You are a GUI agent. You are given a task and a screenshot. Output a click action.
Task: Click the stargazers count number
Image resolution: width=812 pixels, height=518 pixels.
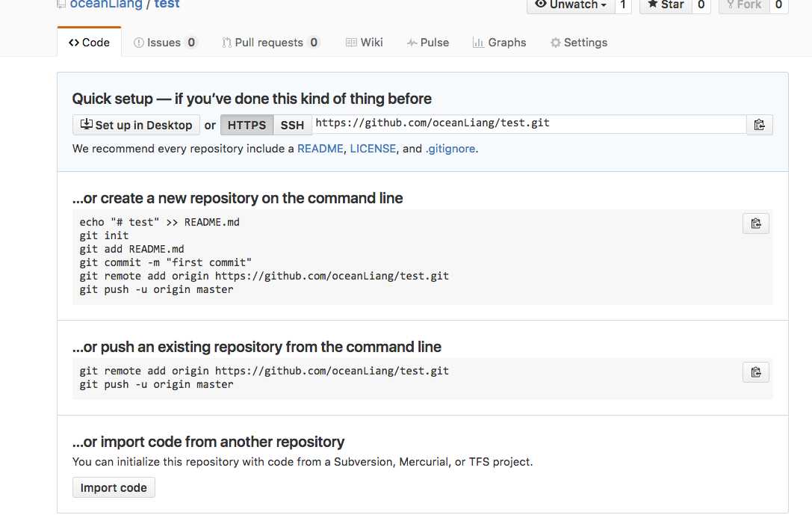coord(701,5)
